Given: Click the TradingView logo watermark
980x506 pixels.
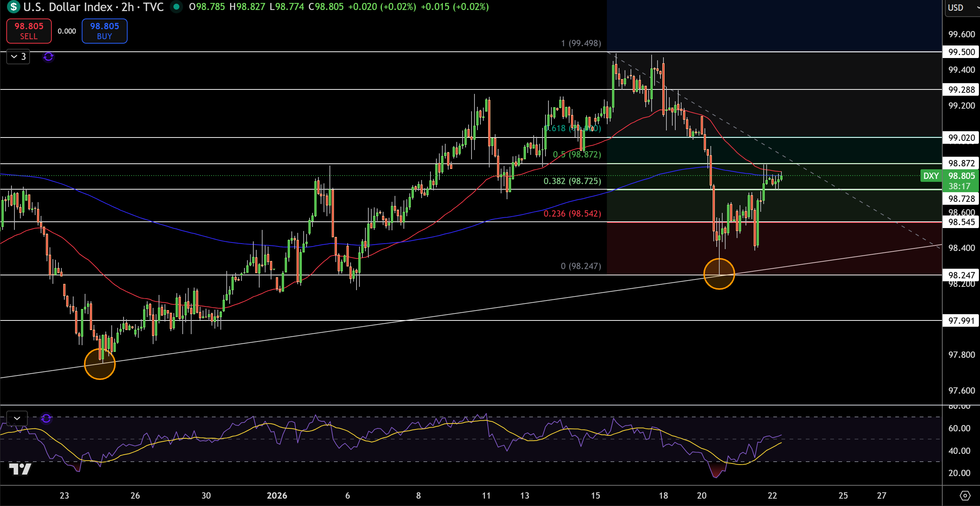Looking at the screenshot, I should click(x=20, y=469).
